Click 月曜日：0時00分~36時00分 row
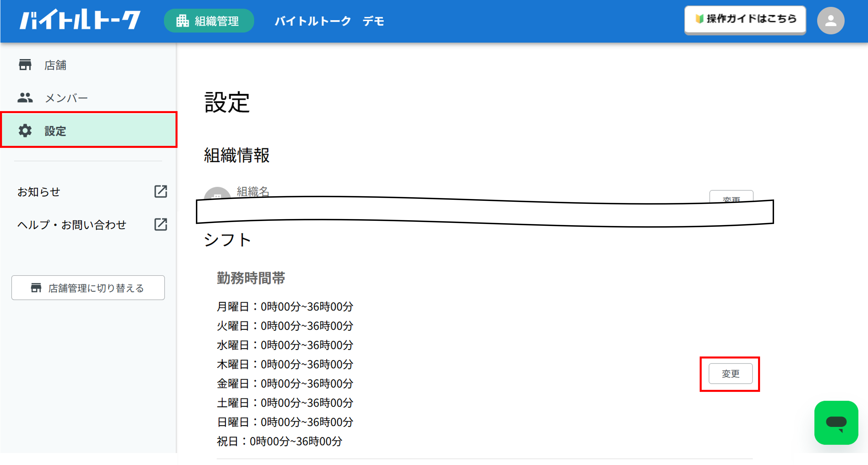The width and height of the screenshot is (868, 465). pos(285,306)
